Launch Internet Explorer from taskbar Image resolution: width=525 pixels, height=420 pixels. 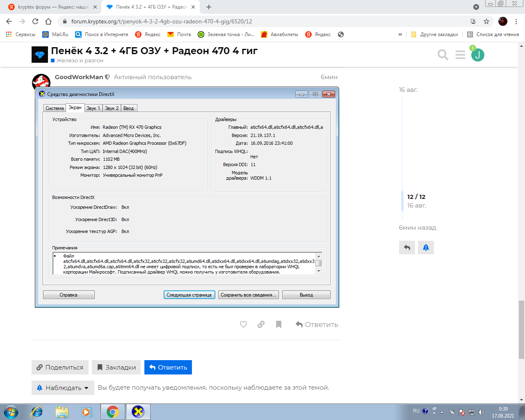[37, 412]
